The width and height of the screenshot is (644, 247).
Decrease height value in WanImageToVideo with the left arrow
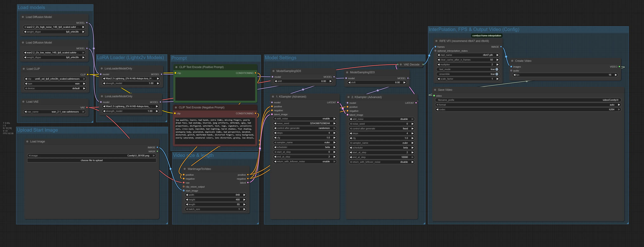tap(187, 200)
